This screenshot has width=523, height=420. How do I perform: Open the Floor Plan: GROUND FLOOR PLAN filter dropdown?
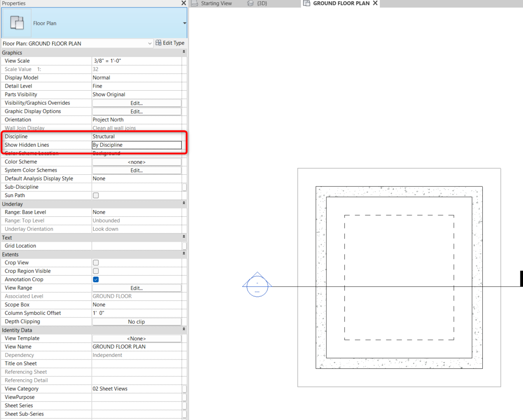150,43
